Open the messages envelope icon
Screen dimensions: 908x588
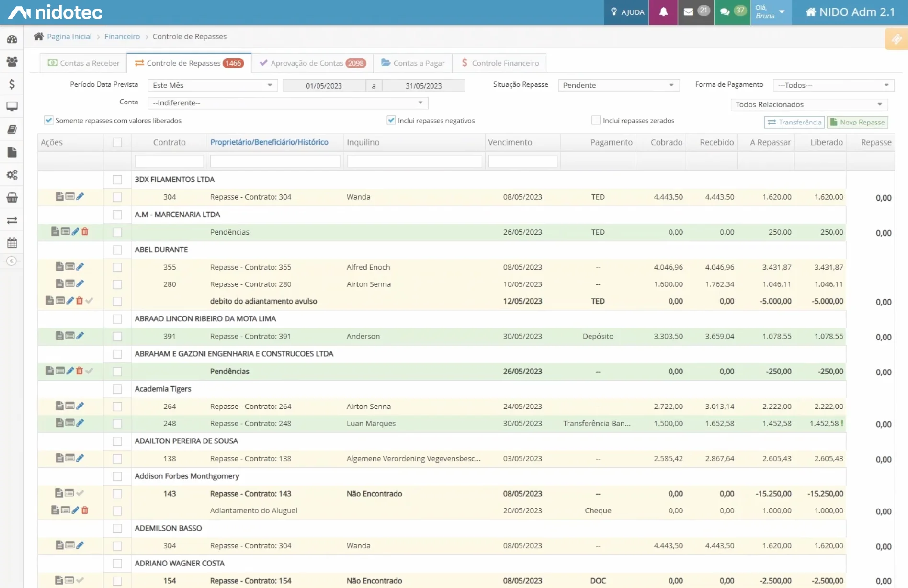[689, 12]
